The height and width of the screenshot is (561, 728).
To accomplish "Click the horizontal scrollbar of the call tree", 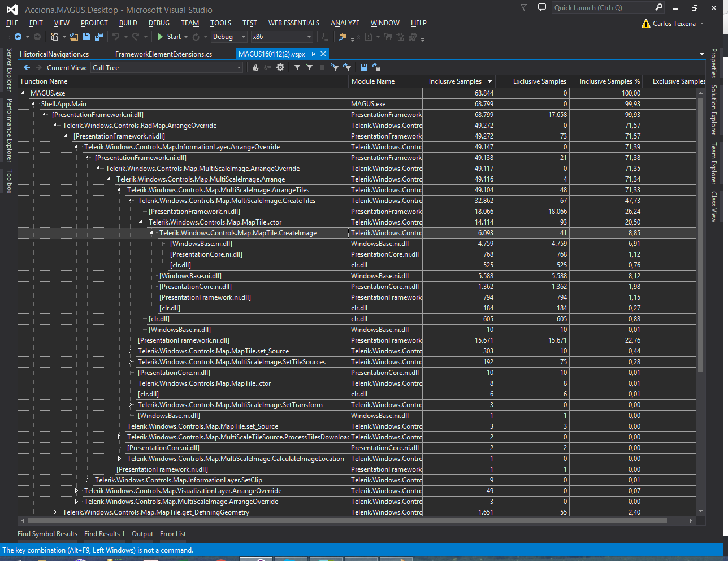I will point(339,520).
